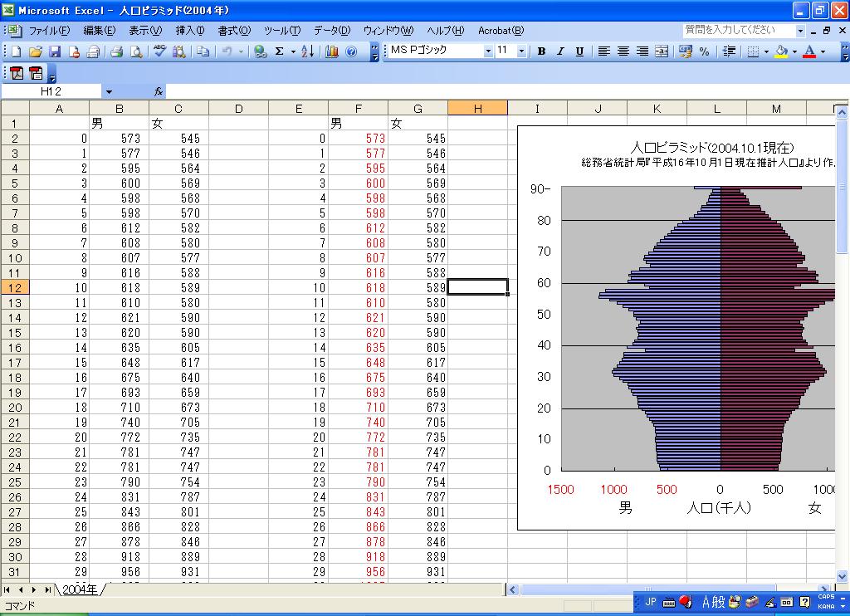The image size is (850, 616).
Task: Open IME Pad from language bar
Action: pos(769,602)
